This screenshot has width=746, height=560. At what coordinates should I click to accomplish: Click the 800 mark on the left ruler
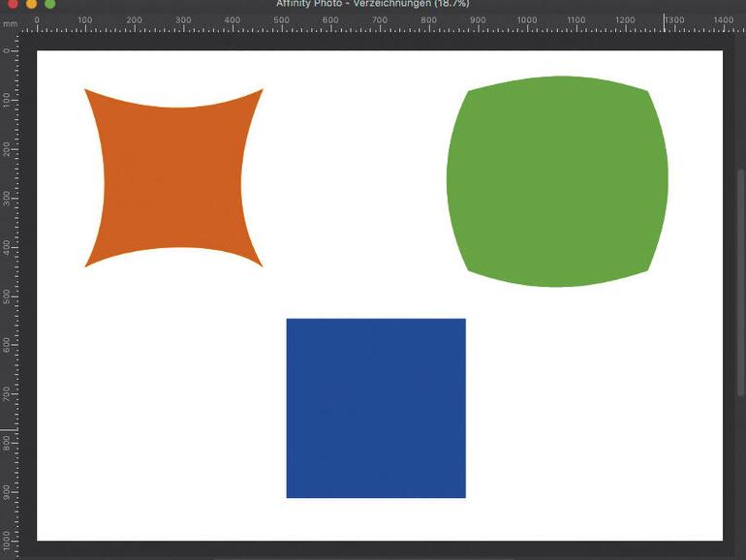click(9, 442)
